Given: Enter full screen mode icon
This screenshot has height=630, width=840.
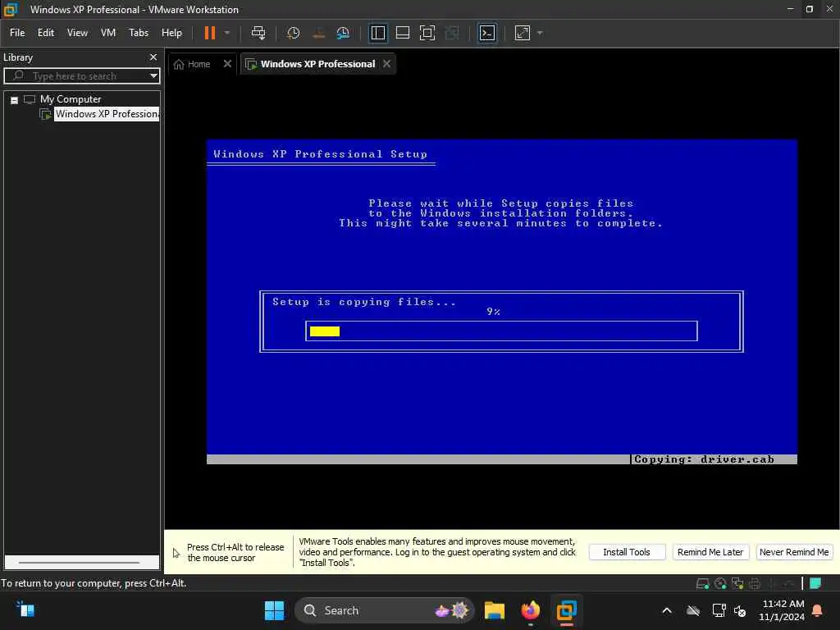Looking at the screenshot, I should coord(427,33).
